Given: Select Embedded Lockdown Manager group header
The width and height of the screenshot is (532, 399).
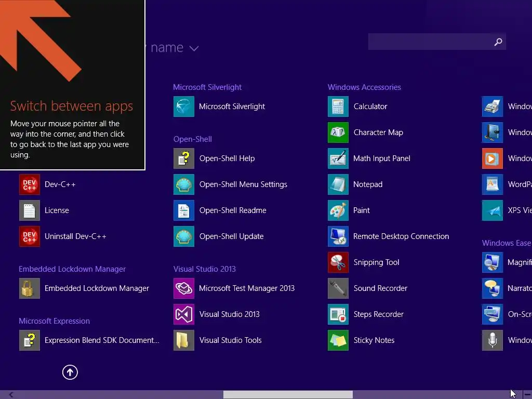Looking at the screenshot, I should [72, 269].
